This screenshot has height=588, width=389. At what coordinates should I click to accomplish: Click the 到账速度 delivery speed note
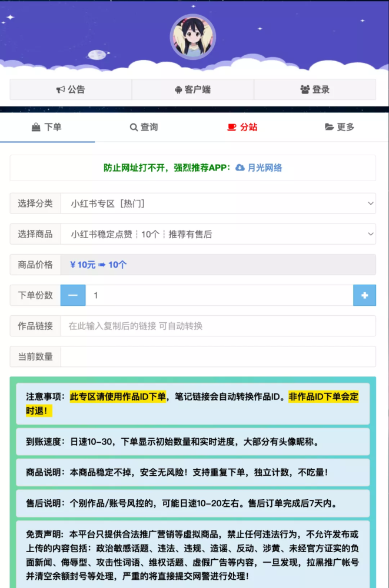point(192,442)
